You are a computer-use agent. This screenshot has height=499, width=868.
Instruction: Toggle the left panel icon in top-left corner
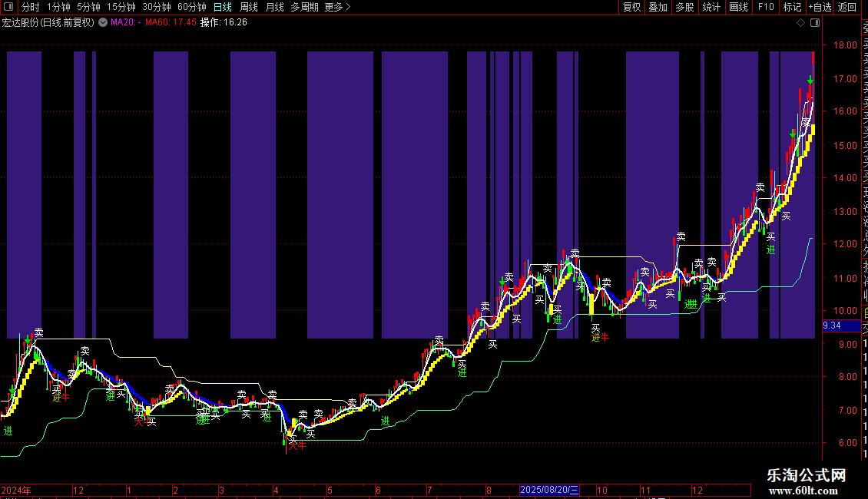click(8, 7)
